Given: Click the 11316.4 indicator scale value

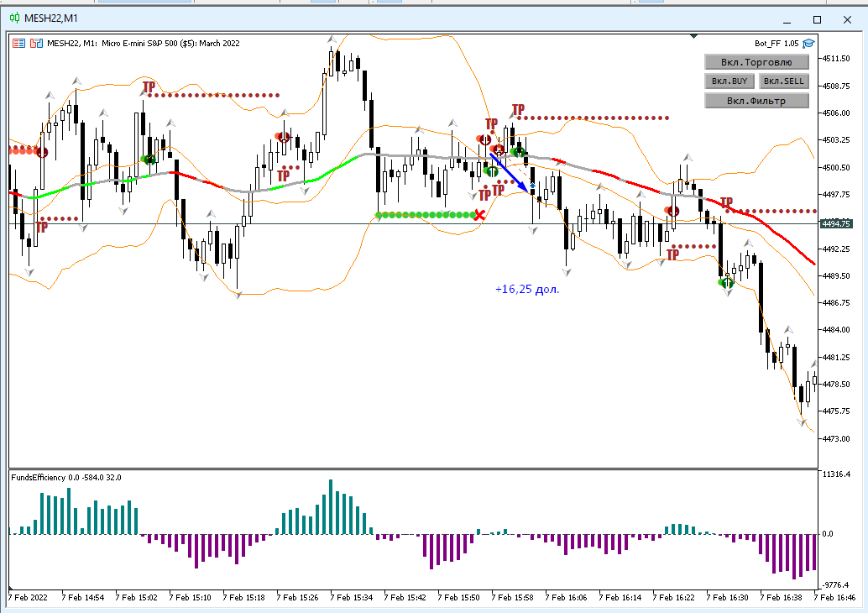Looking at the screenshot, I should (x=836, y=474).
